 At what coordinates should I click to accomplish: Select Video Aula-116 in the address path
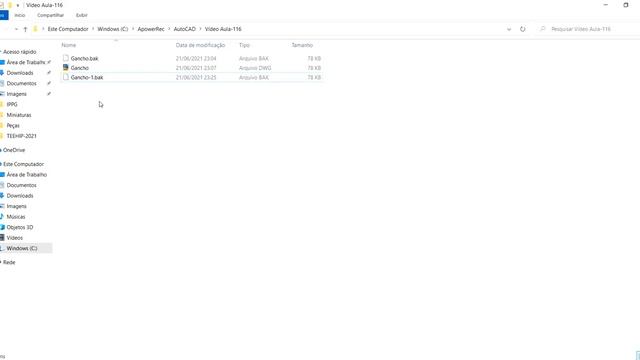tap(223, 29)
